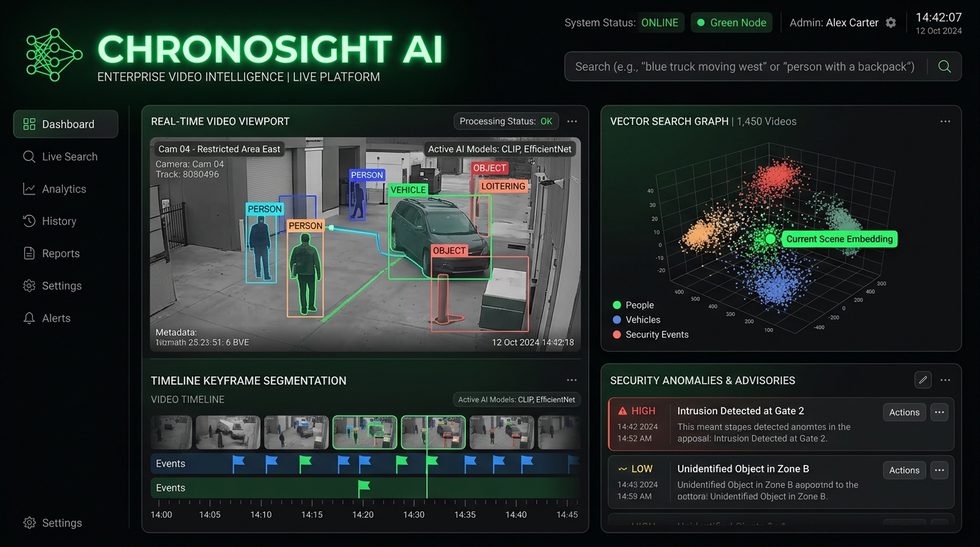Click the edit pencil in Security Anomalies panel
Viewport: 980px width, 547px height.
[923, 380]
